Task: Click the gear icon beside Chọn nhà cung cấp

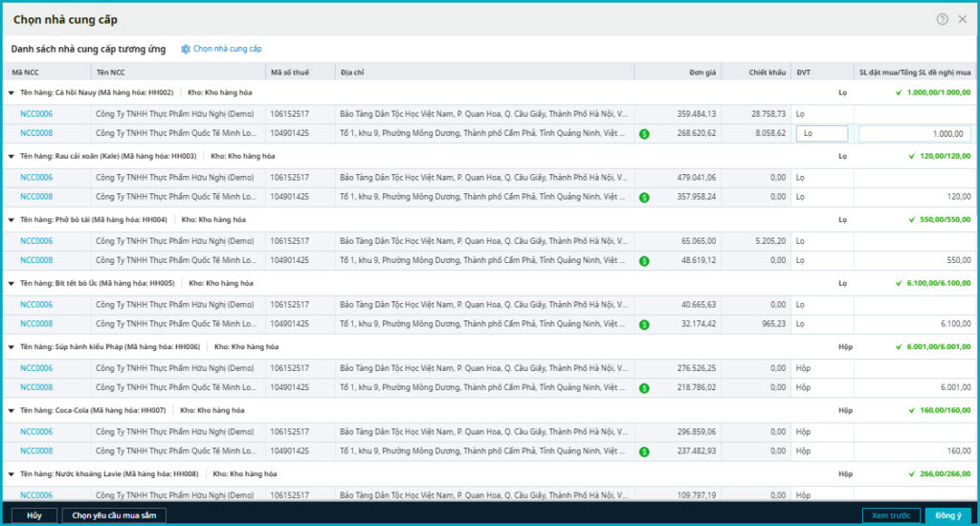Action: pyautogui.click(x=186, y=49)
